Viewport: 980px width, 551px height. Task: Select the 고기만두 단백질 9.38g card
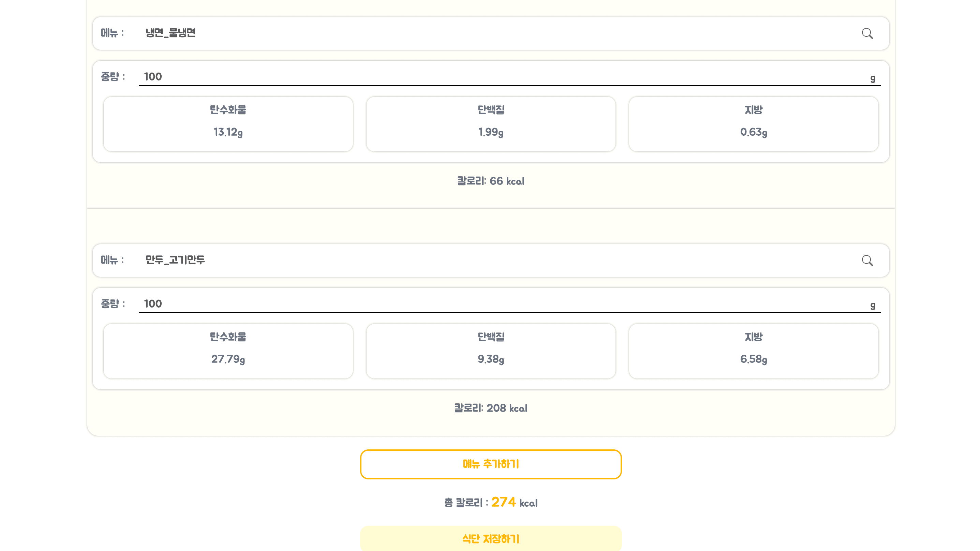[490, 351]
